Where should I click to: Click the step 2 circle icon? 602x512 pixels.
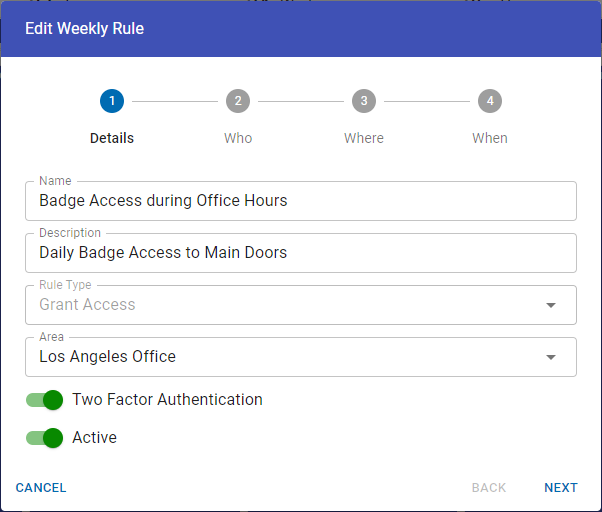[238, 101]
